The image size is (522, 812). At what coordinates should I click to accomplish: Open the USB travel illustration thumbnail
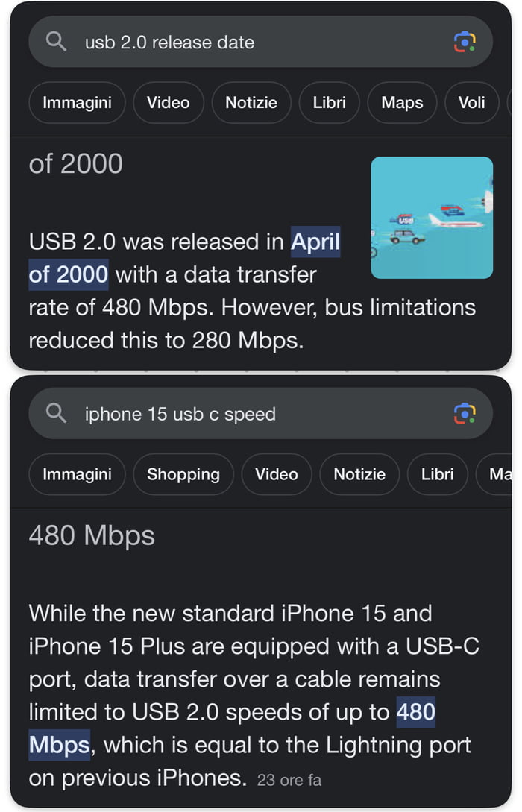(x=433, y=218)
